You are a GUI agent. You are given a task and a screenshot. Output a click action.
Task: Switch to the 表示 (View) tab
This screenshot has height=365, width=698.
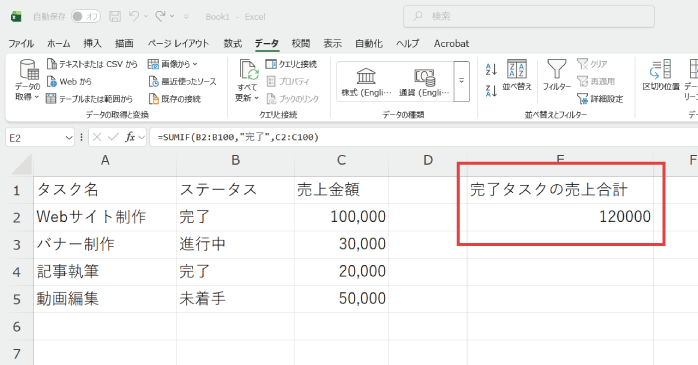pyautogui.click(x=333, y=44)
